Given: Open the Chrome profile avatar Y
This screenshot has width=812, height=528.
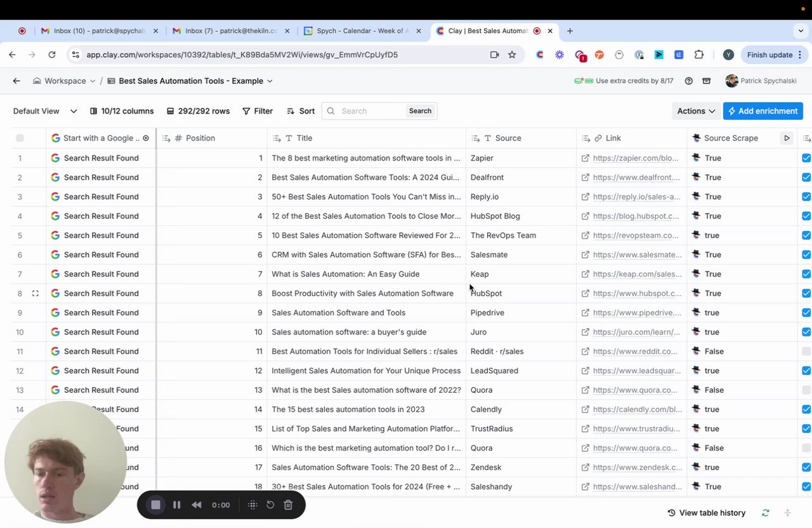Looking at the screenshot, I should pos(728,55).
